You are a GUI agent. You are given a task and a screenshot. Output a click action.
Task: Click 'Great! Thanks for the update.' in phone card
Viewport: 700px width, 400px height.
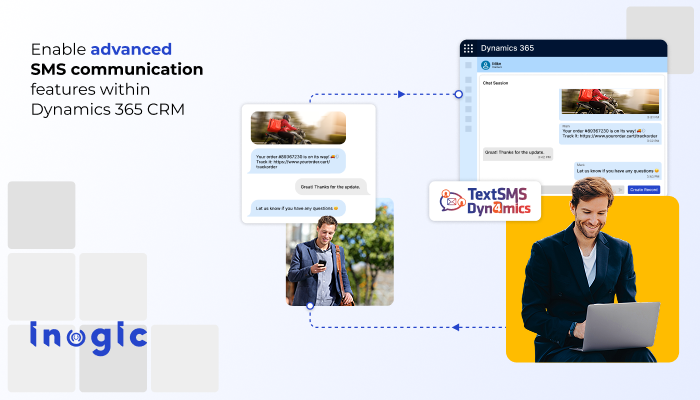click(x=331, y=187)
